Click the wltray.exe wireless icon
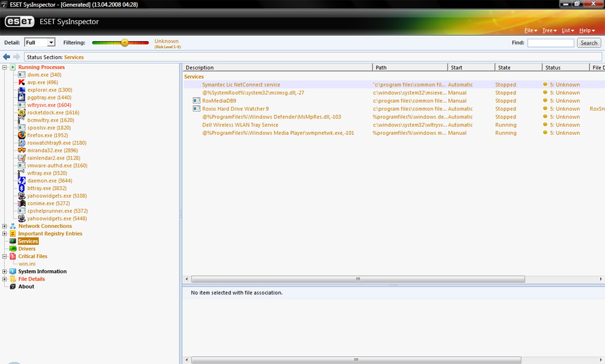The width and height of the screenshot is (605, 364). pyautogui.click(x=22, y=173)
